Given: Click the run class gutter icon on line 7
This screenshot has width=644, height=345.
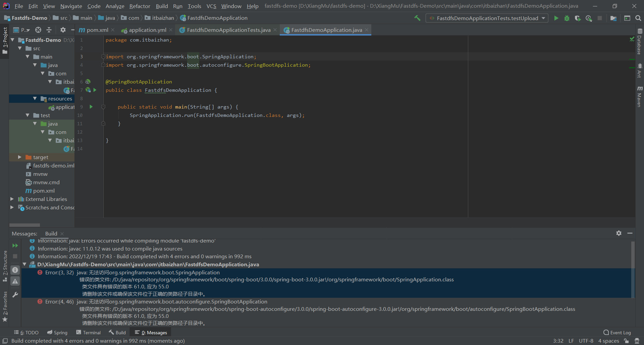Looking at the screenshot, I should tap(95, 90).
